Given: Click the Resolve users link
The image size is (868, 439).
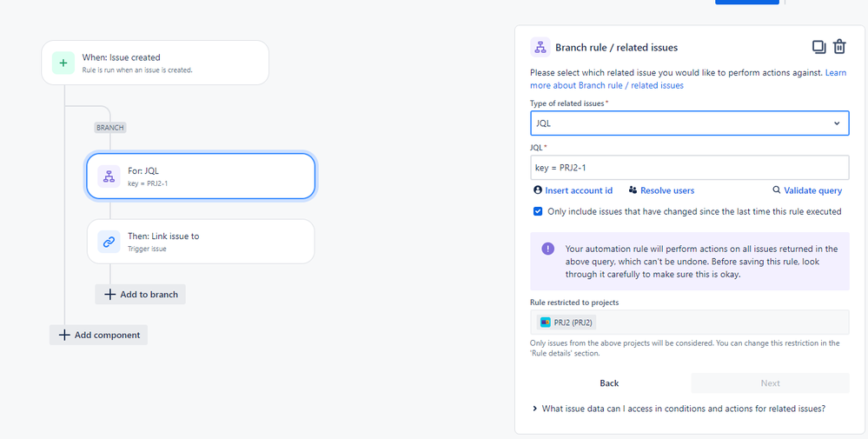Looking at the screenshot, I should click(x=667, y=190).
